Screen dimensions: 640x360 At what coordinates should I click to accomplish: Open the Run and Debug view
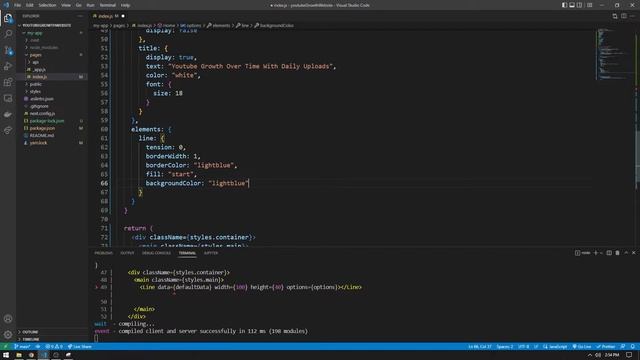coord(8,66)
